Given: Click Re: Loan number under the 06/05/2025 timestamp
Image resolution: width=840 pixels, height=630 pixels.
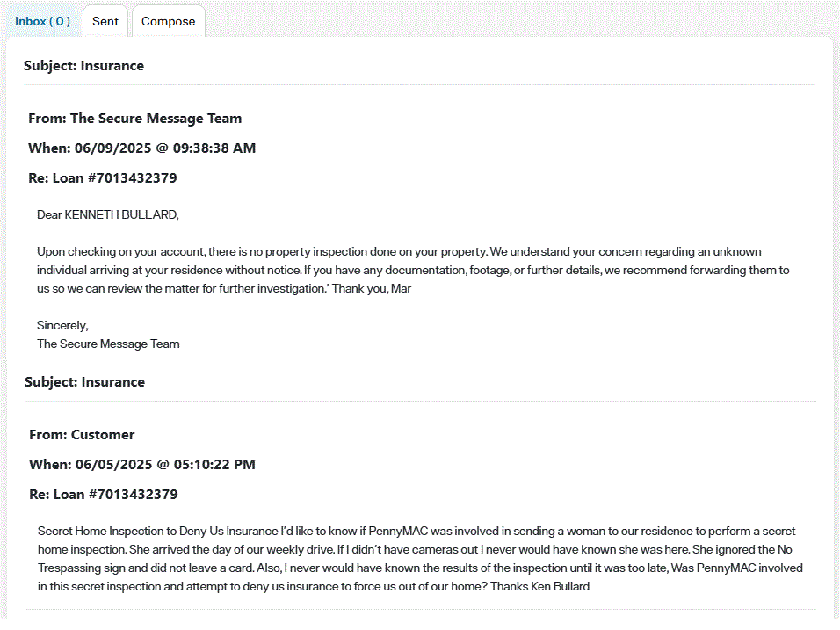Looking at the screenshot, I should pos(104,495).
